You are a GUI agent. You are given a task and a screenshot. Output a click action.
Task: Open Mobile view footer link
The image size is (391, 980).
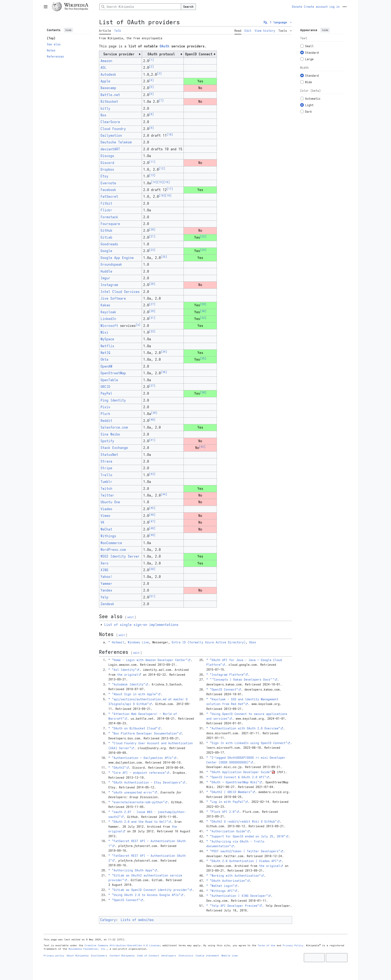(x=230, y=956)
